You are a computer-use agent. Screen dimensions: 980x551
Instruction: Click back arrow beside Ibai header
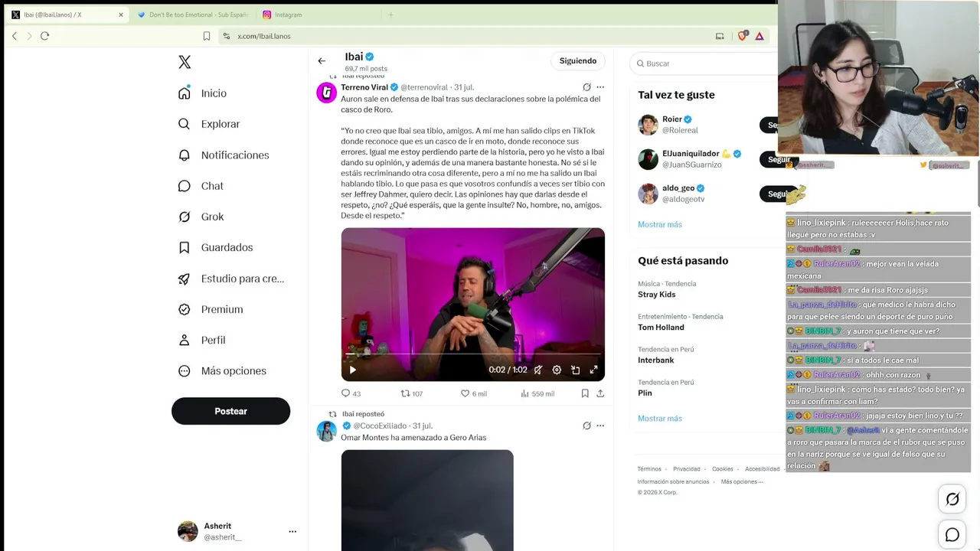[322, 61]
